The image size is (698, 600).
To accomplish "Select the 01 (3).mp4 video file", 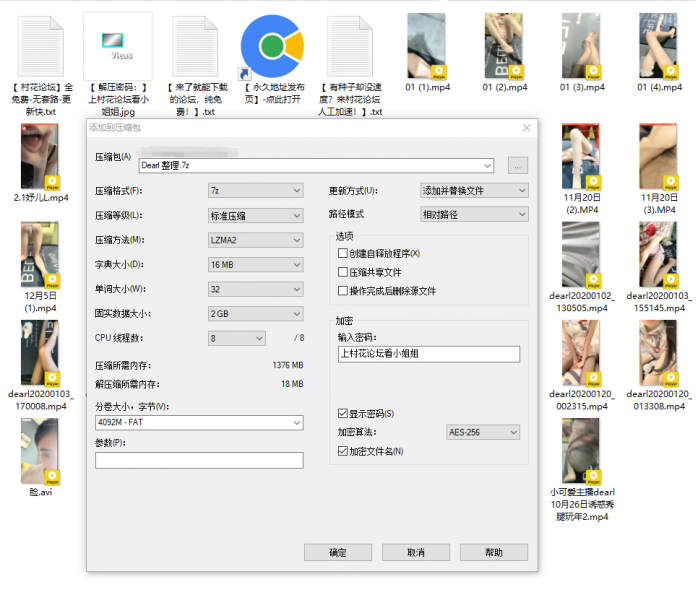I will tap(581, 46).
